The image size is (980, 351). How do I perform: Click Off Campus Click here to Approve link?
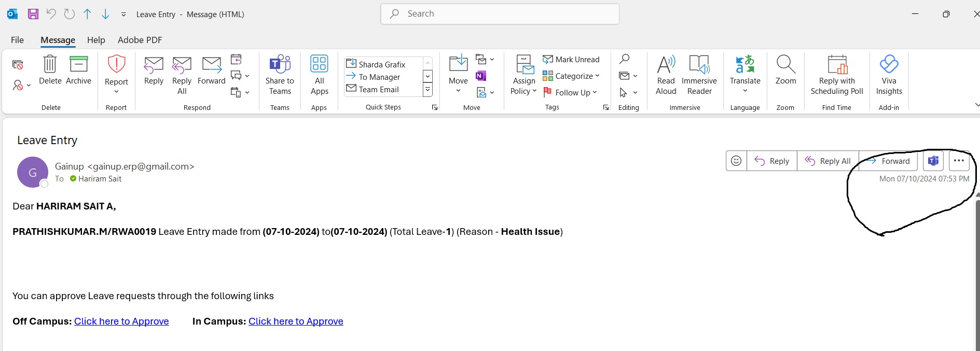[121, 321]
